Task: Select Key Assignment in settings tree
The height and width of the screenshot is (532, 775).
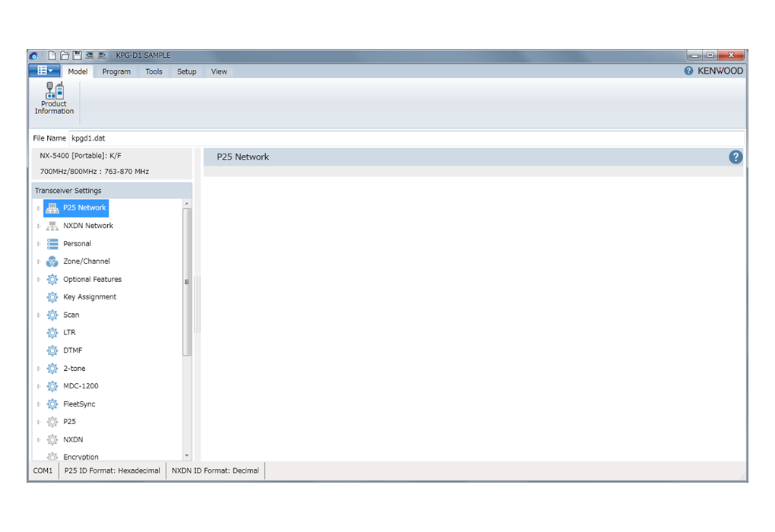Action: (x=90, y=297)
